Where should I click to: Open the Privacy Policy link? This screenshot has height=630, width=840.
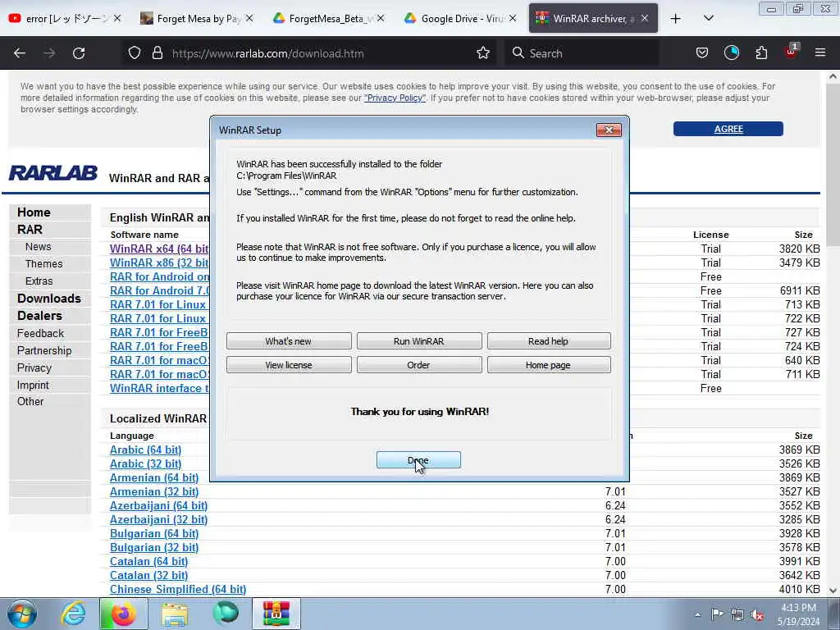[395, 98]
